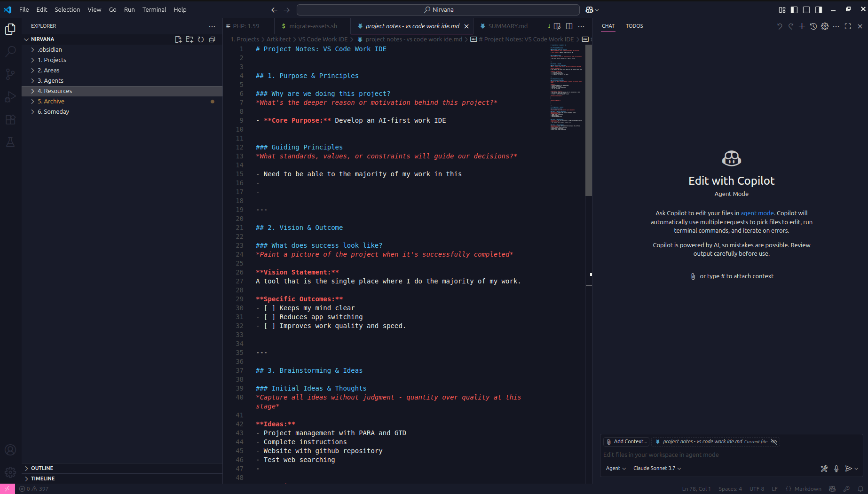Customize layout from title bar
The width and height of the screenshot is (868, 494).
[x=782, y=9]
